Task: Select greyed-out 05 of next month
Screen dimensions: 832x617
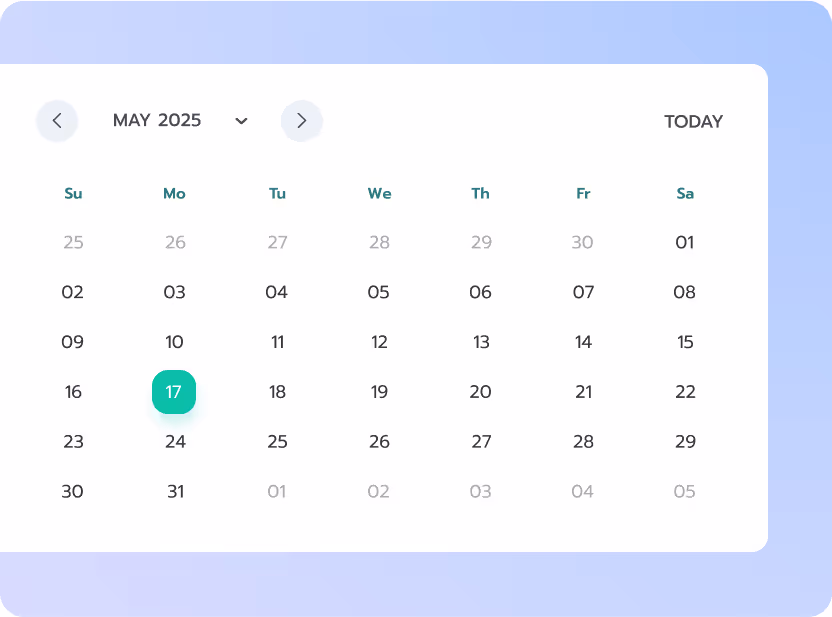Action: tap(684, 492)
